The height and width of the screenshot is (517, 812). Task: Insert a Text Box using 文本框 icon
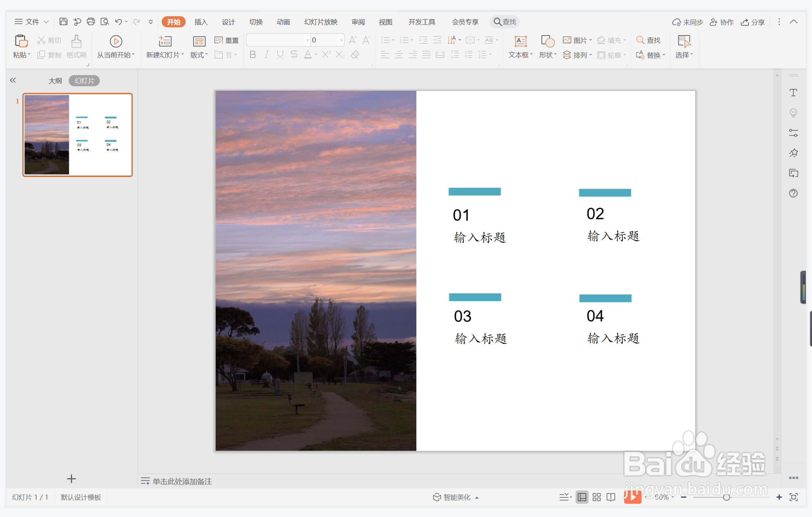[520, 41]
